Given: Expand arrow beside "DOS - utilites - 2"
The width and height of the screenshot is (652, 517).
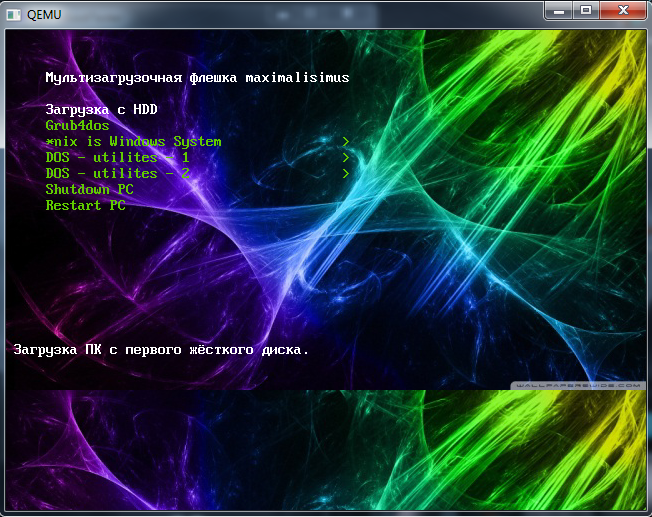Looking at the screenshot, I should 346,173.
